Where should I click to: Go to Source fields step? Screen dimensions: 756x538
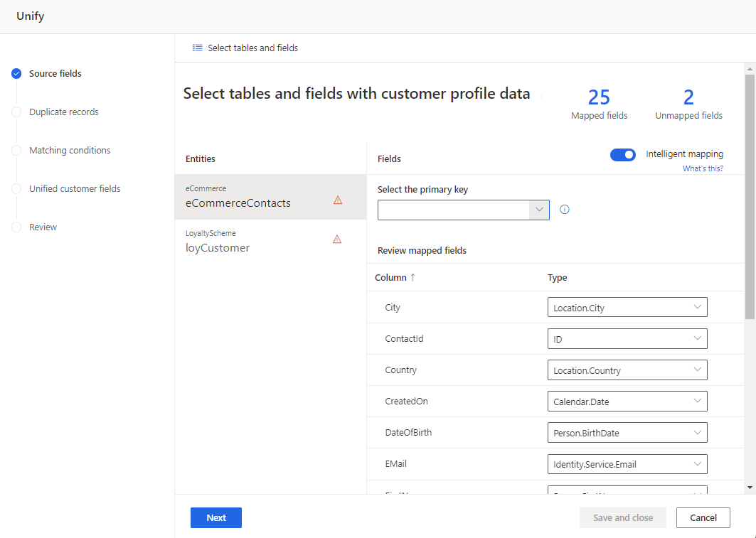tap(55, 74)
